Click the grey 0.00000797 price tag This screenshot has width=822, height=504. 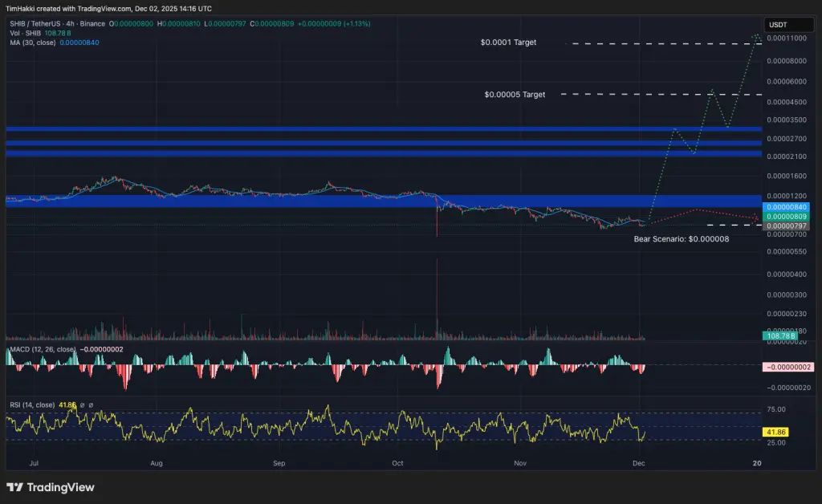coord(786,226)
